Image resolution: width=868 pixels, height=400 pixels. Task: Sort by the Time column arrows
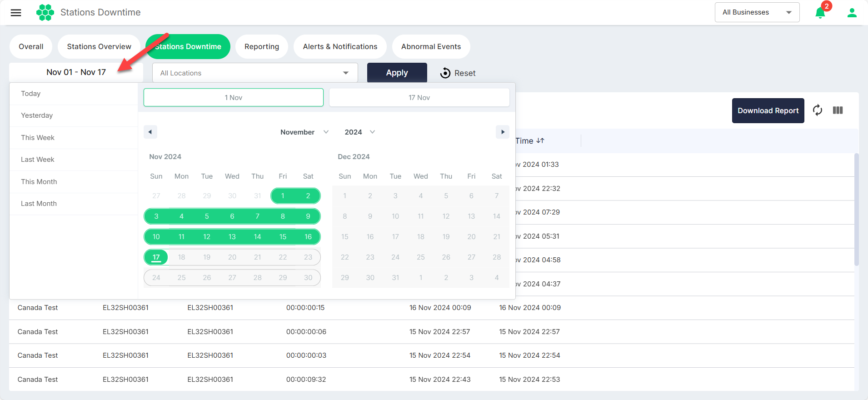coord(540,140)
